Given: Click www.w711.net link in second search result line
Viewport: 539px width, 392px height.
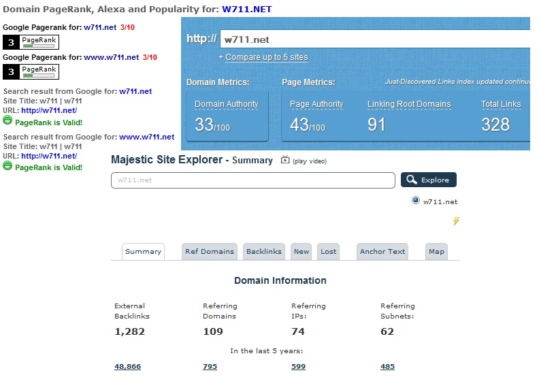Looking at the screenshot, I should pos(147,137).
